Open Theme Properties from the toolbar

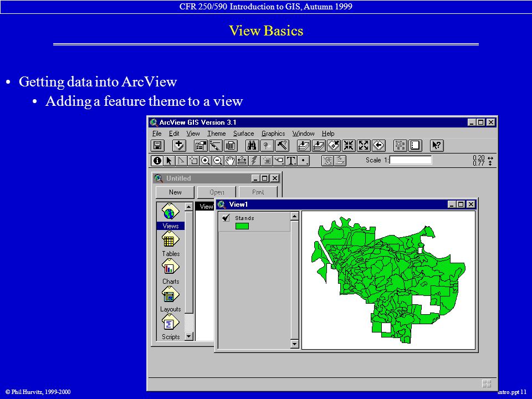(x=201, y=146)
